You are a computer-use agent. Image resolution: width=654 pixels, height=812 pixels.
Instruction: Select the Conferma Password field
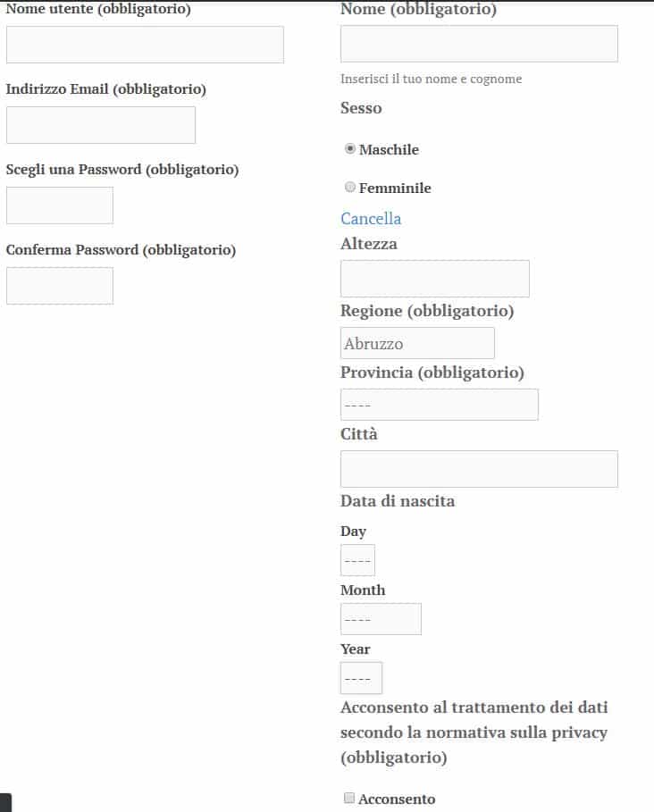[60, 286]
